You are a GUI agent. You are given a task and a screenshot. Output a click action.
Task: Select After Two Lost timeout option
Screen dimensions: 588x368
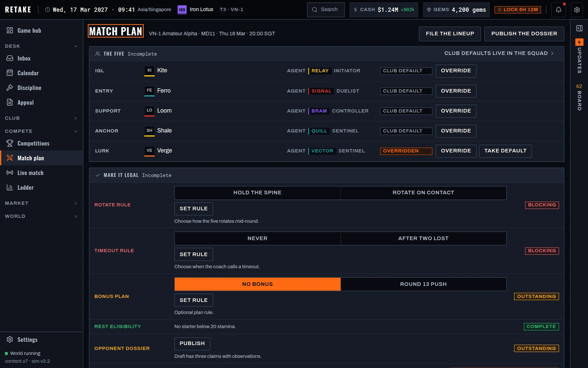[423, 238]
